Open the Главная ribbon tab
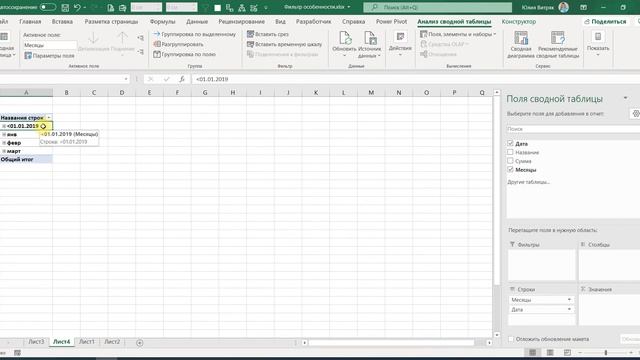 30,22
